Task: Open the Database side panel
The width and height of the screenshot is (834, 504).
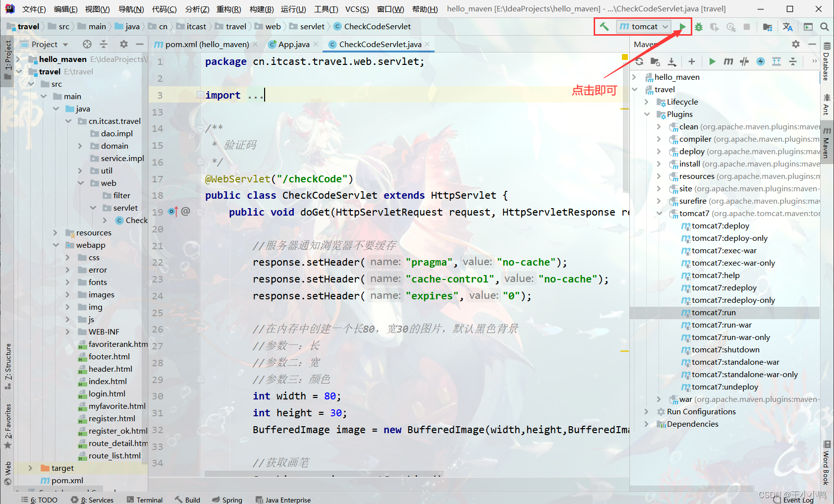Action: point(826,61)
